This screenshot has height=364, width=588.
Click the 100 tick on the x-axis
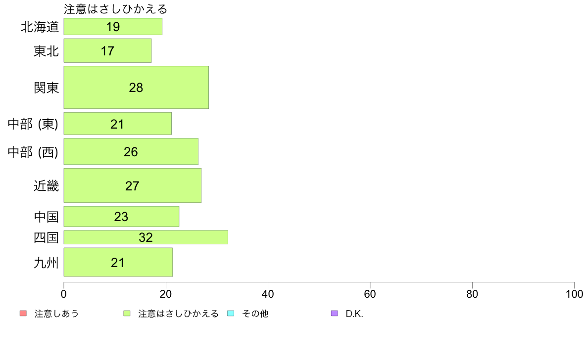pyautogui.click(x=574, y=294)
